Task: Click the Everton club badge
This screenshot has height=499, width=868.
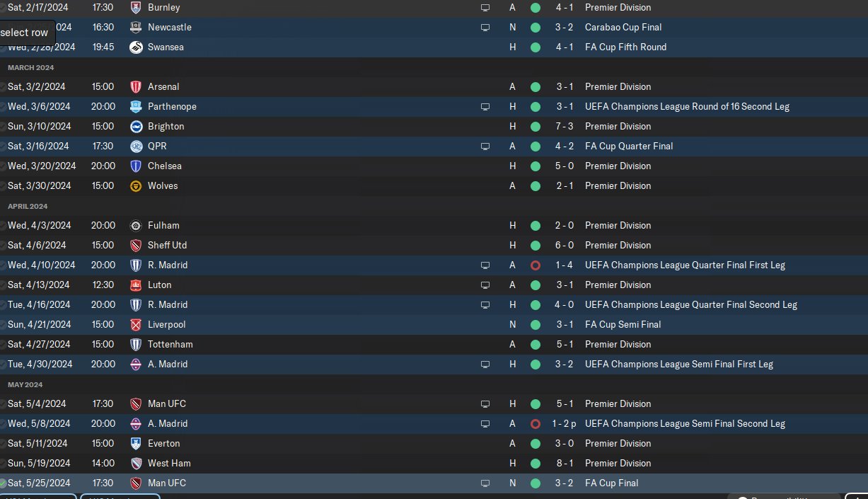Action: [x=136, y=444]
